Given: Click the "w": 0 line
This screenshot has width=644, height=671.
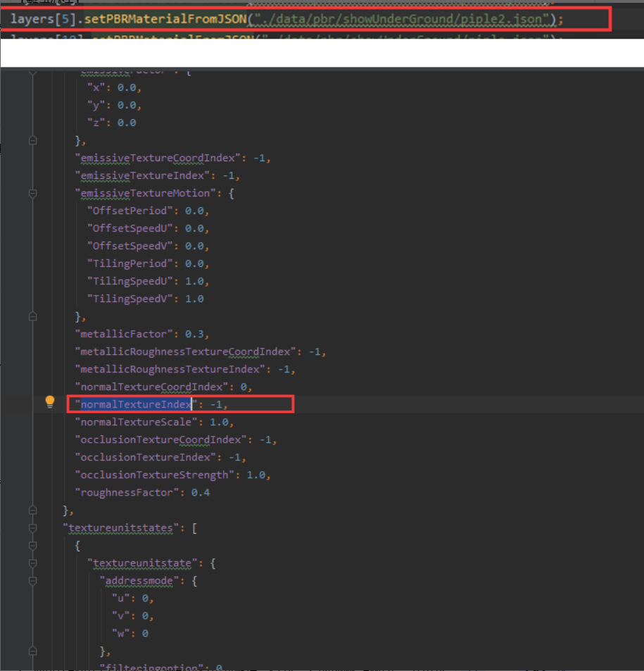Looking at the screenshot, I should (x=130, y=634).
